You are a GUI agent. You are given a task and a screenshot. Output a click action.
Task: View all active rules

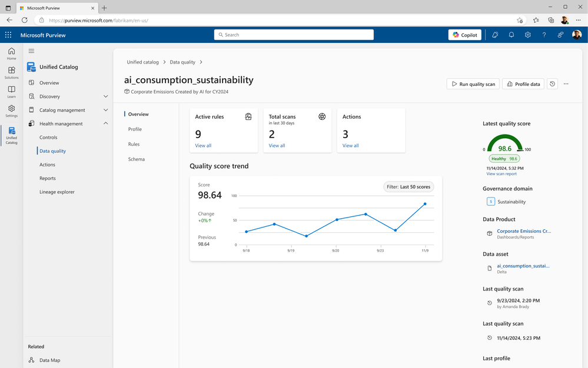(203, 146)
